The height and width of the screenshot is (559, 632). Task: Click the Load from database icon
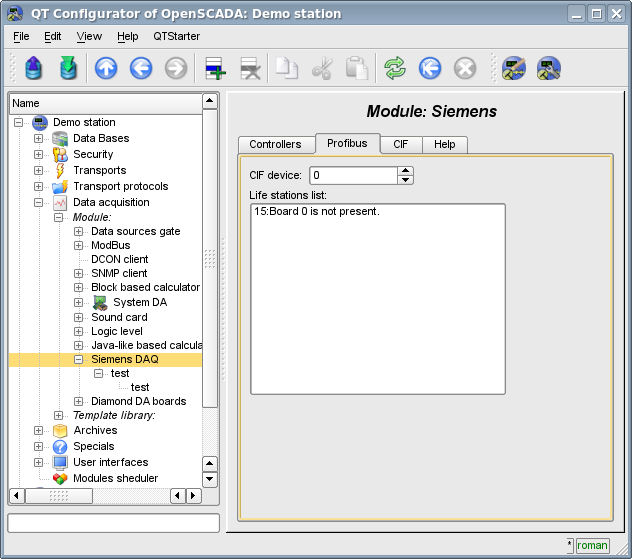(34, 68)
